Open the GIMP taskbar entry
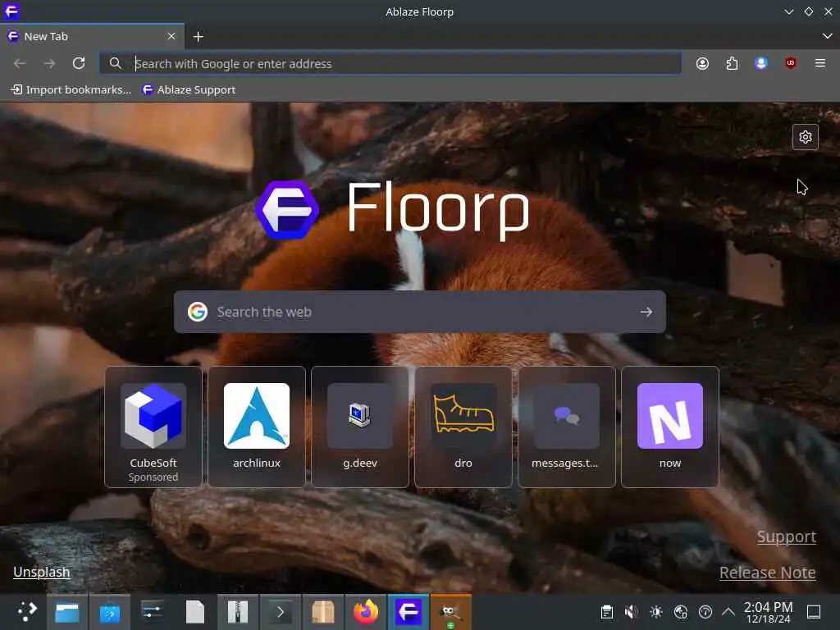The height and width of the screenshot is (630, 840). click(x=450, y=612)
